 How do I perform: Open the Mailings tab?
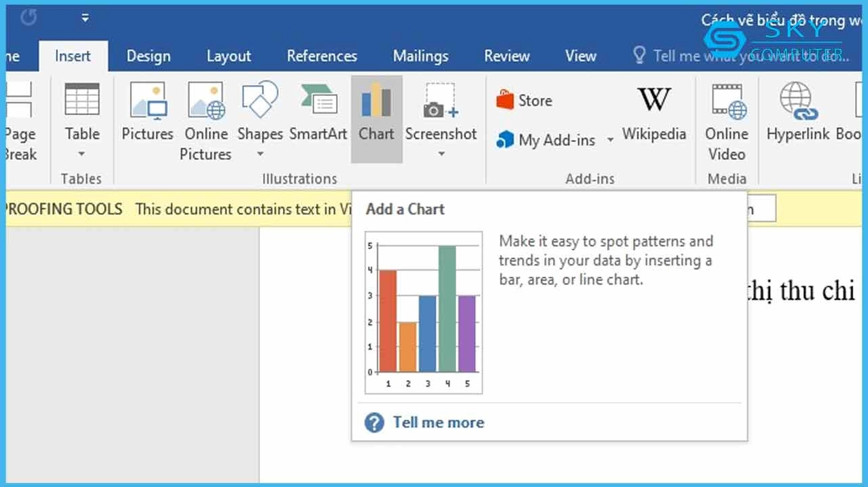tap(420, 56)
